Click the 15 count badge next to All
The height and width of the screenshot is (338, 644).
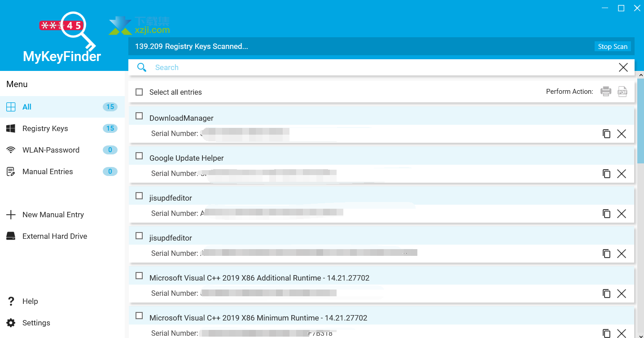[x=110, y=107]
